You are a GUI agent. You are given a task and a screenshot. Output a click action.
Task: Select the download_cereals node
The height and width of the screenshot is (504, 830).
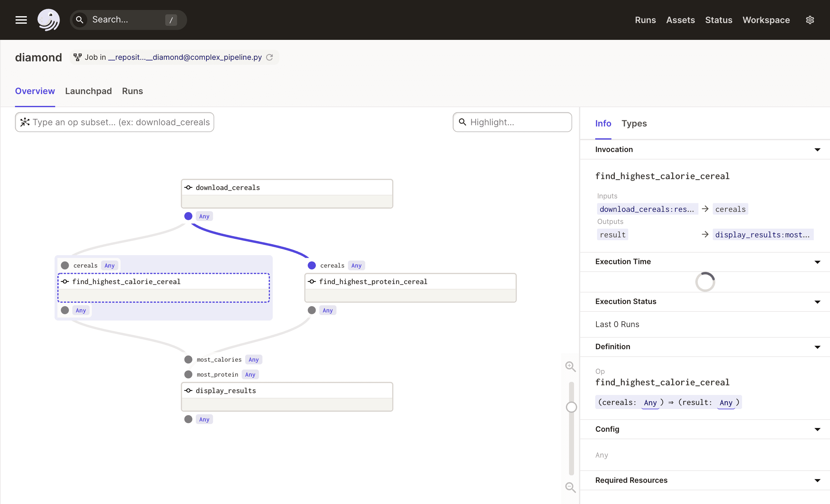click(x=287, y=194)
